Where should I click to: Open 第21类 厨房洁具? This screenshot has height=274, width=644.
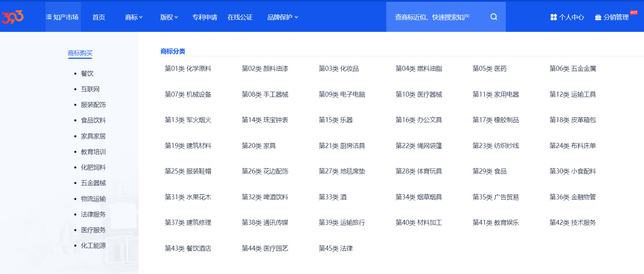click(x=342, y=146)
